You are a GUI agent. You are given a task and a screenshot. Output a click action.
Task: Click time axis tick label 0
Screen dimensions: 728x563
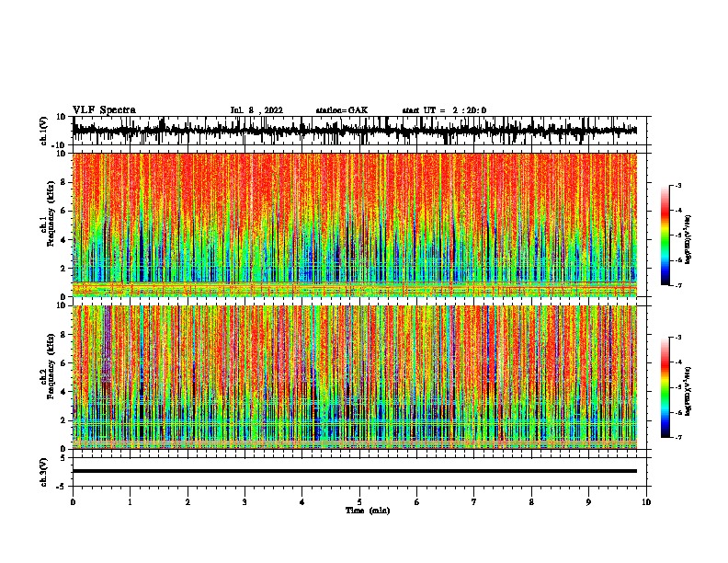(73, 502)
